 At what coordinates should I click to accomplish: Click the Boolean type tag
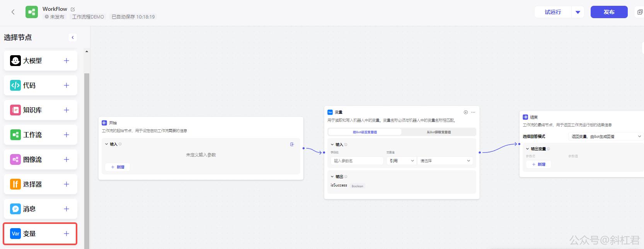(x=357, y=186)
